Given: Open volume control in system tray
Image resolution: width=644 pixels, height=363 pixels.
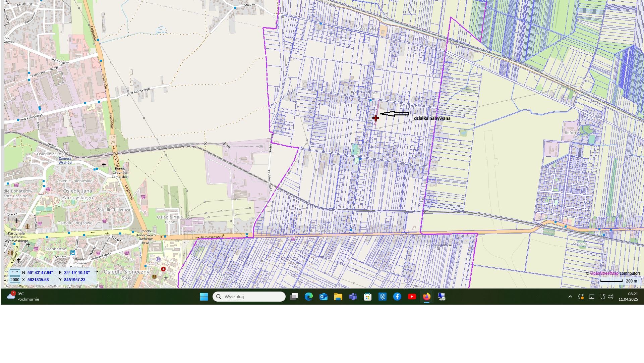Looking at the screenshot, I should (x=610, y=297).
